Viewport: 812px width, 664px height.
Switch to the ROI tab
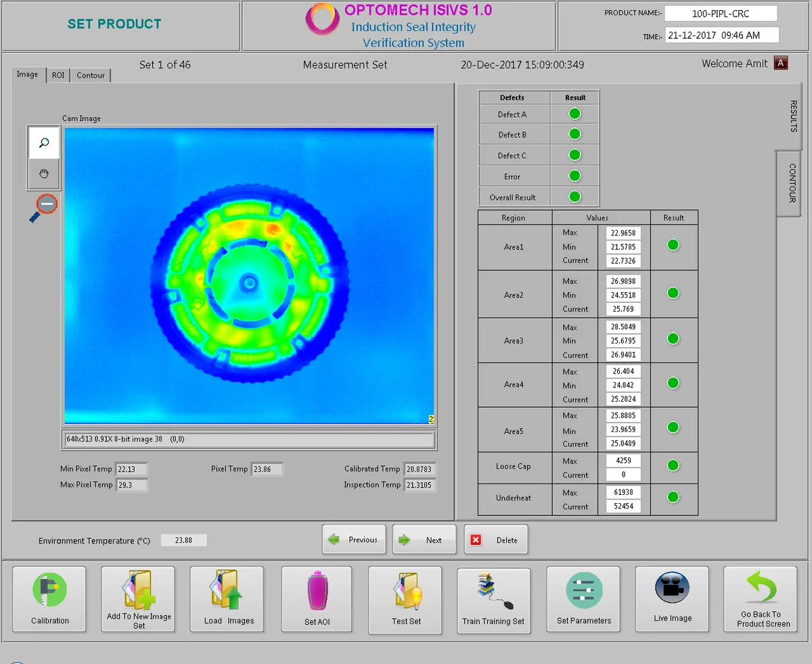[x=58, y=75]
